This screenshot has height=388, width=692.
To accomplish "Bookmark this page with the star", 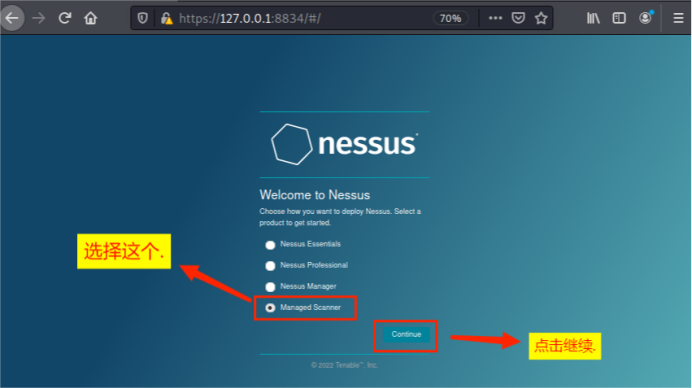I will (x=541, y=18).
